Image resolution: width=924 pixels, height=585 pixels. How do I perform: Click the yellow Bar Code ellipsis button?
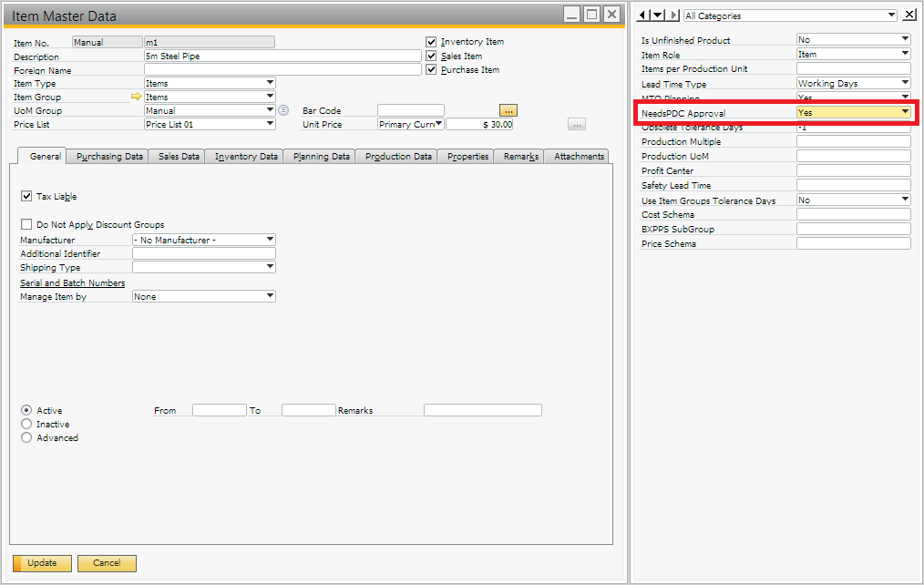point(508,110)
